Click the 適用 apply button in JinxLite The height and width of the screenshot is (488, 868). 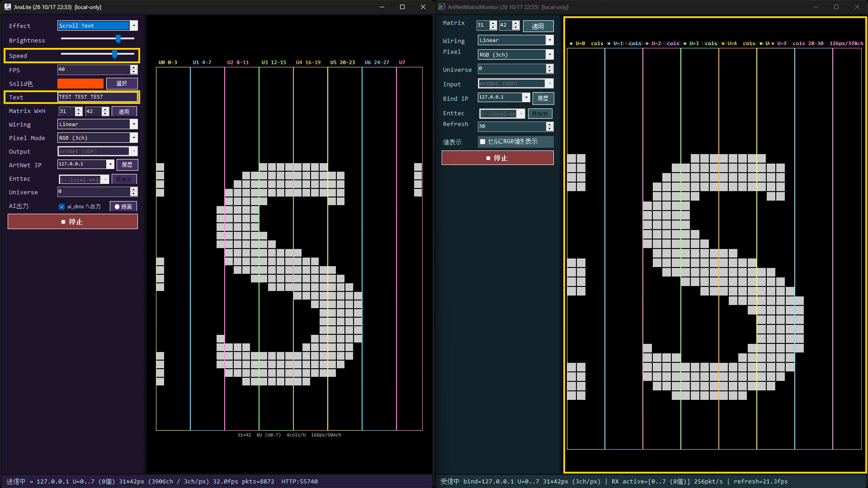point(124,112)
